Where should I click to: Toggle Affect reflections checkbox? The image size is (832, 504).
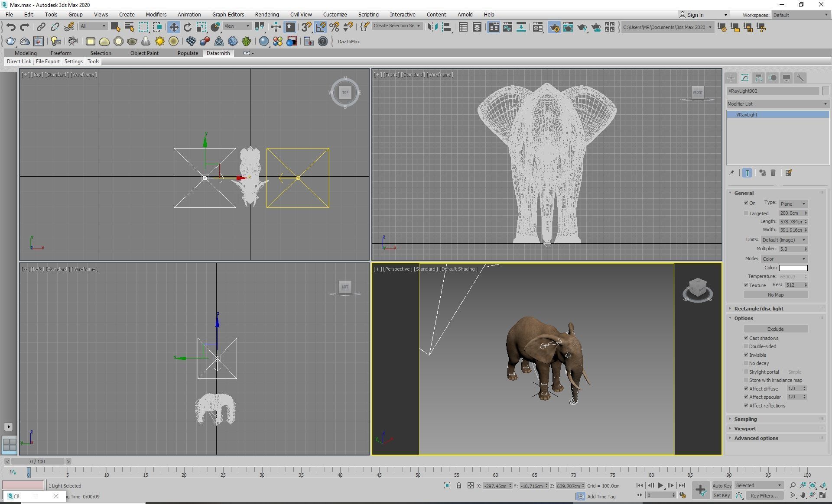746,406
